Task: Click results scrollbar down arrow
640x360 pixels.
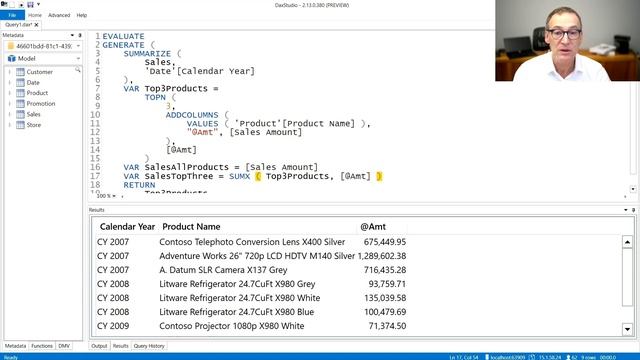Action: (x=627, y=329)
